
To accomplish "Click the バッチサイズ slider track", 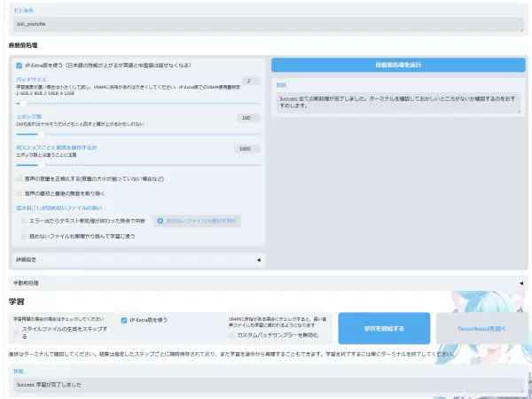I will click(138, 104).
